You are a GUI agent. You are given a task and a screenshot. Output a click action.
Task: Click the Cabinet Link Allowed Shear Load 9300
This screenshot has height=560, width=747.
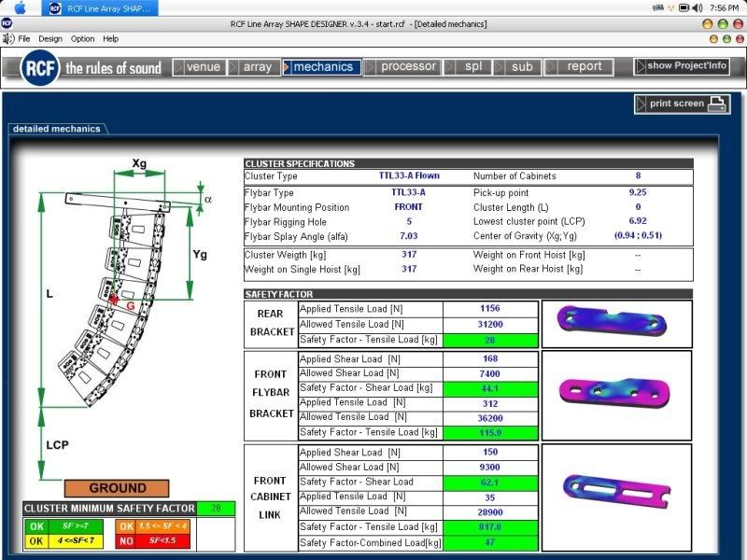[x=490, y=468]
